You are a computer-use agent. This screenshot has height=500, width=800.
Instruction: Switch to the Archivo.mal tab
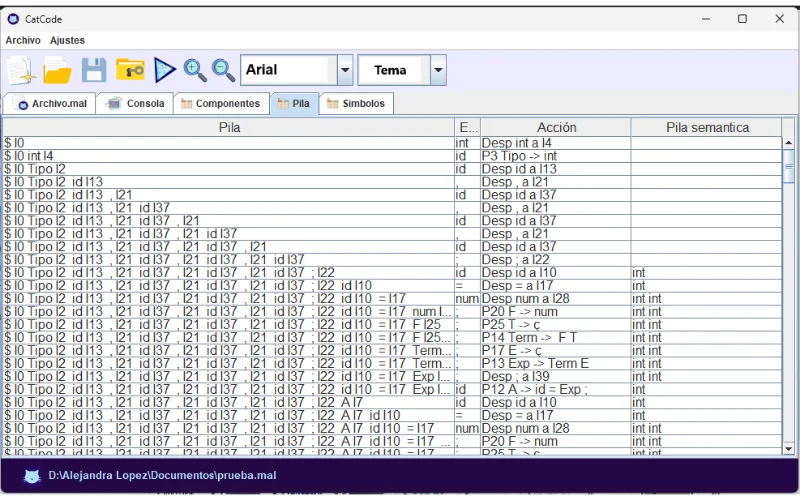[51, 103]
